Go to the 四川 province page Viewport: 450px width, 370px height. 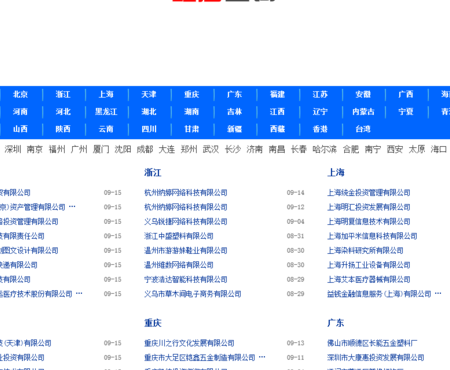(x=149, y=129)
